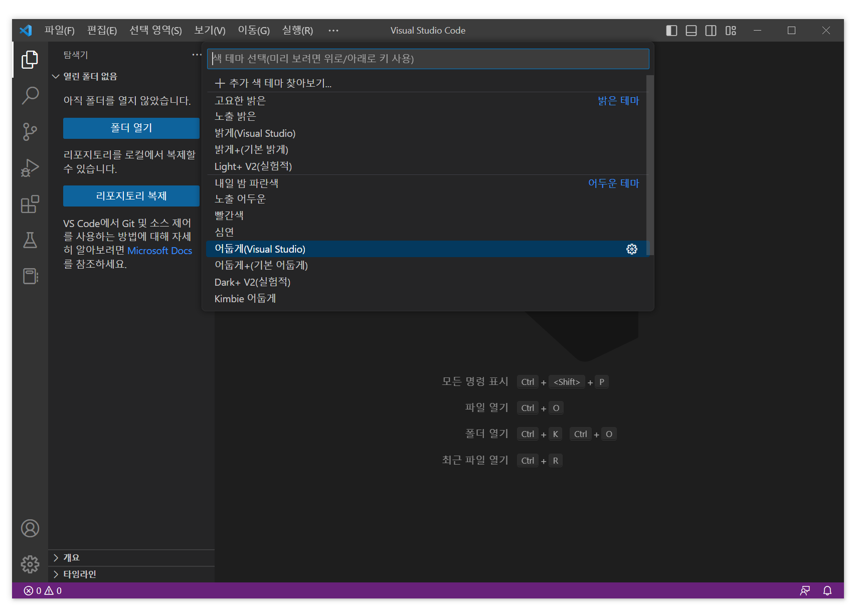Image resolution: width=856 pixels, height=616 pixels.
Task: Click the 폴더 열기 button
Action: coord(131,128)
